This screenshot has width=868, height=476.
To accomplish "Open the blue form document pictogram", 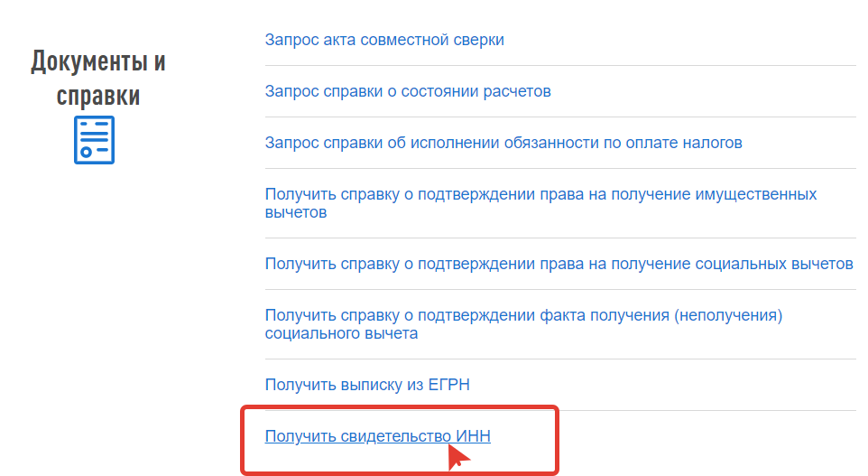I will point(94,140).
